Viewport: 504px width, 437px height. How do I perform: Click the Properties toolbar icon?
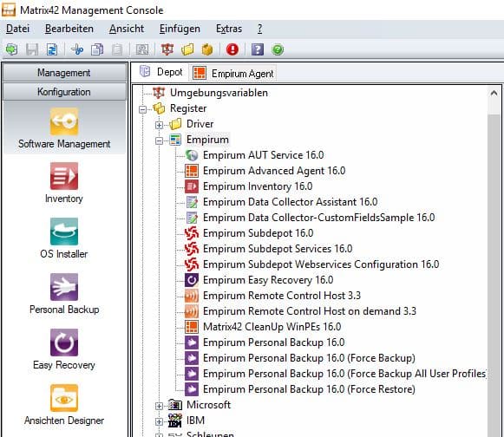tap(142, 49)
